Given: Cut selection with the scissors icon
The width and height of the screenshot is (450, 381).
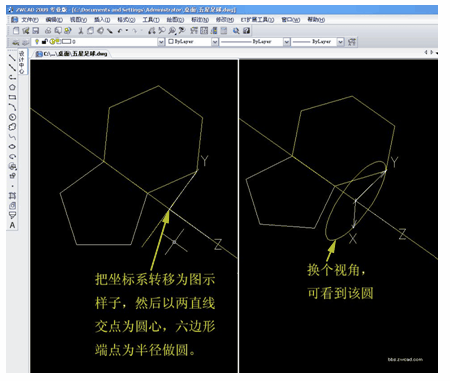Looking at the screenshot, I should click(x=81, y=31).
